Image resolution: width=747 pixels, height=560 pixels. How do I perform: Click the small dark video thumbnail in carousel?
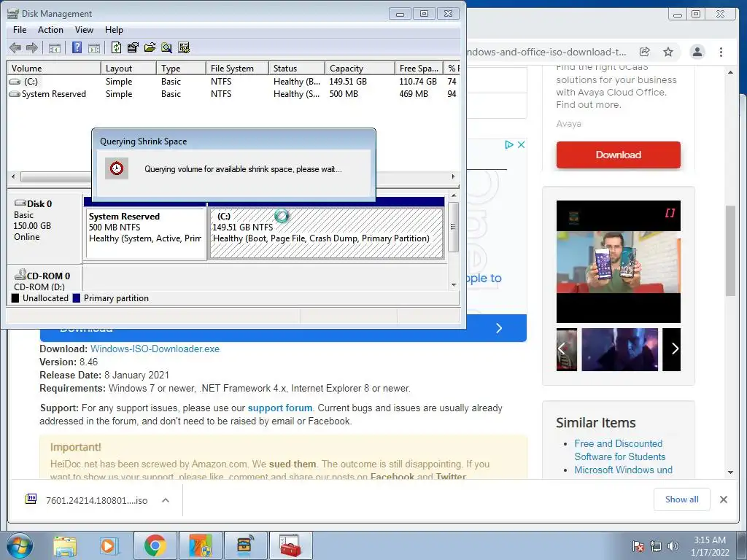620,349
